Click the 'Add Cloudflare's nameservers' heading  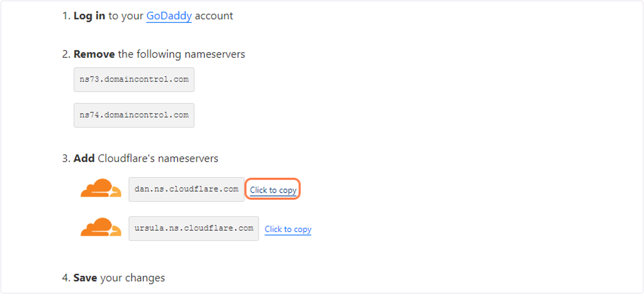[x=146, y=158]
